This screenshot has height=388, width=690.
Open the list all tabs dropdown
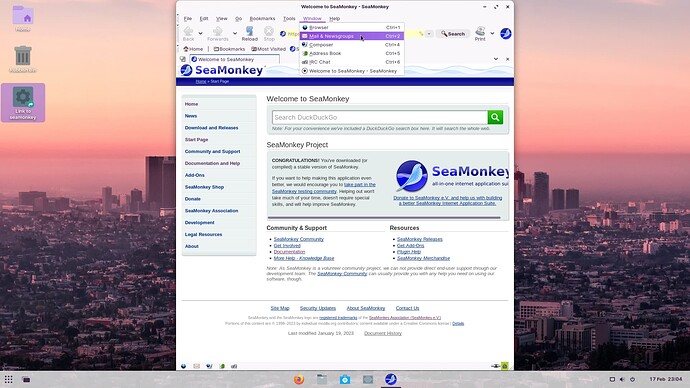[x=496, y=59]
